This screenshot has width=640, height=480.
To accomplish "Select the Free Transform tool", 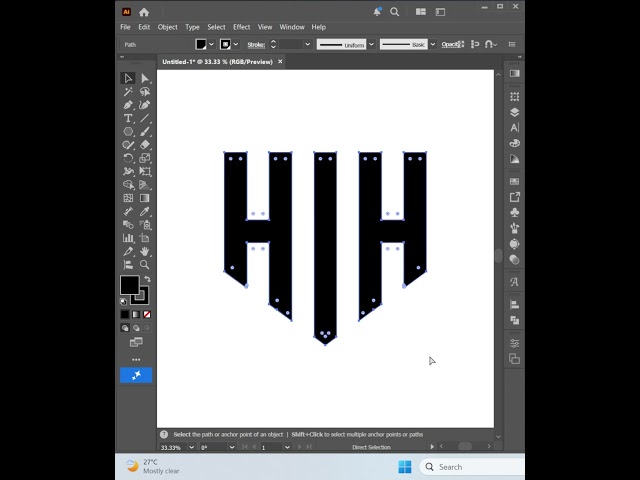I will coord(144,171).
